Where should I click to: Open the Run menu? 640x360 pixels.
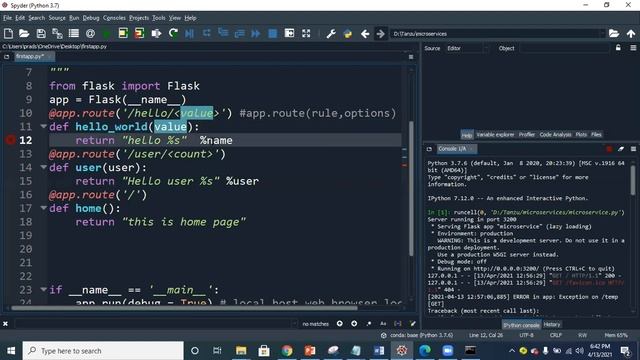pos(74,18)
